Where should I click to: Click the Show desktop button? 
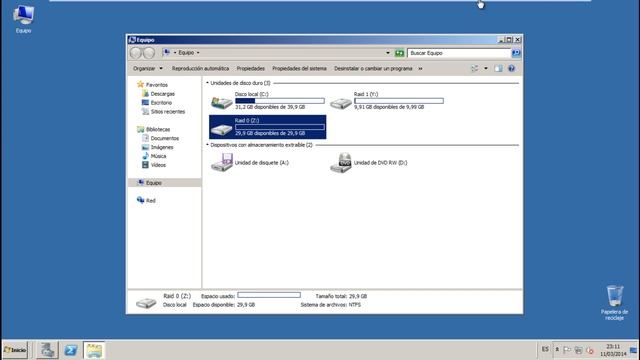(x=633, y=350)
